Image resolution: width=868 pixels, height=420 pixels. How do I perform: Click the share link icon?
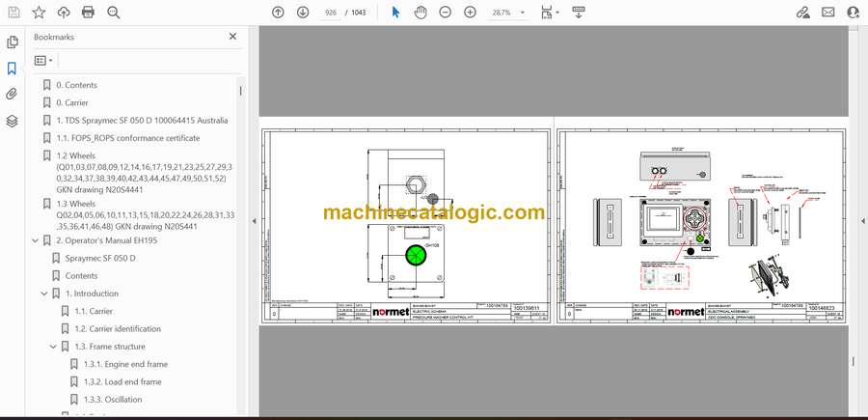[802, 13]
